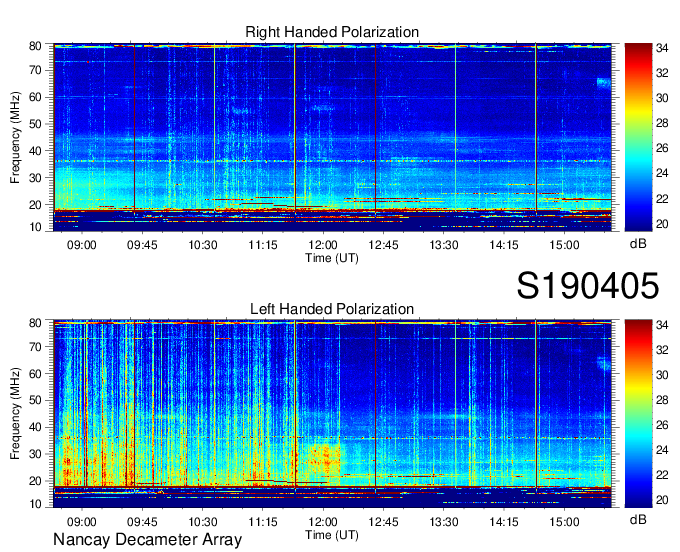This screenshot has height=552, width=680.
Task: Click the bottom plot's color bar
Action: click(x=638, y=414)
